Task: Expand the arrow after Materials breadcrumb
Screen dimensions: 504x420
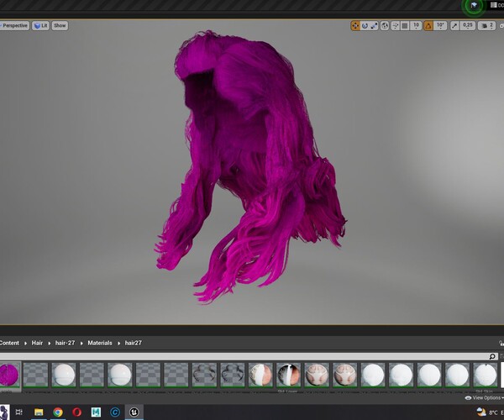Action: point(118,344)
